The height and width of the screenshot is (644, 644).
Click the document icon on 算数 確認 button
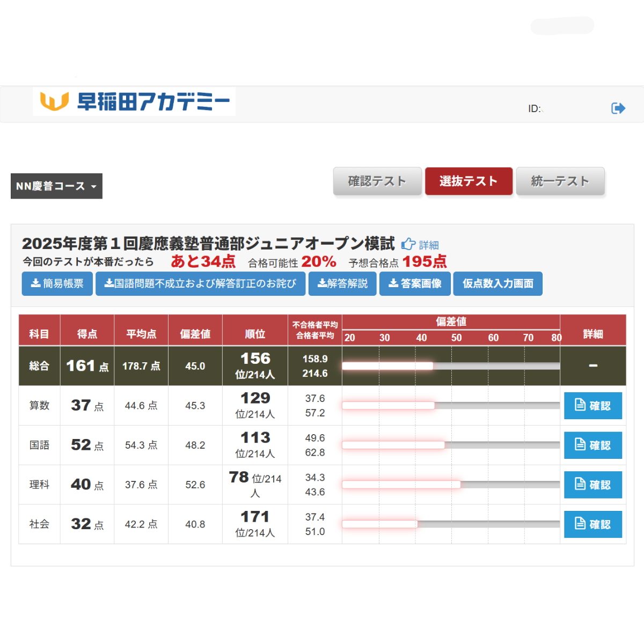coord(581,406)
